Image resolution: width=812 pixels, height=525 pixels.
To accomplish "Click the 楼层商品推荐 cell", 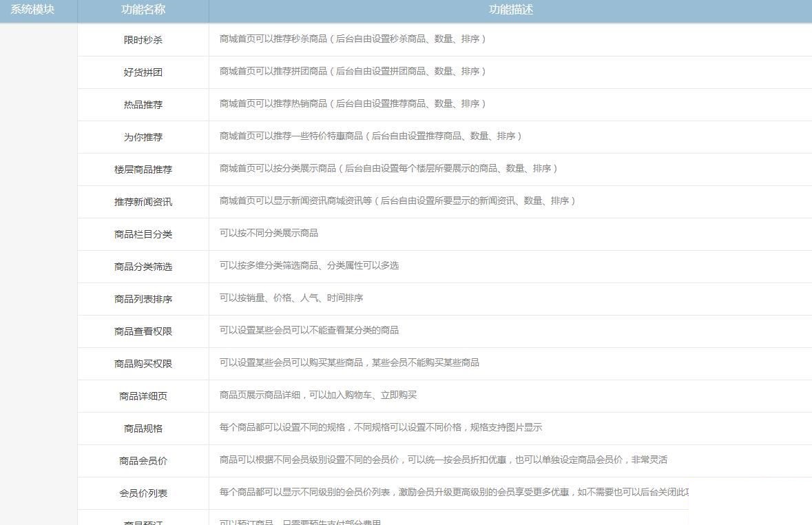I will 144,169.
